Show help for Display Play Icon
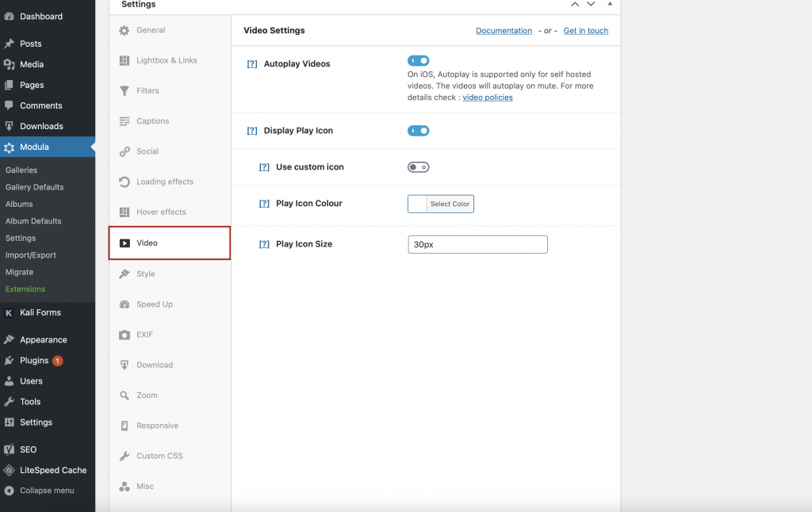 pyautogui.click(x=251, y=131)
